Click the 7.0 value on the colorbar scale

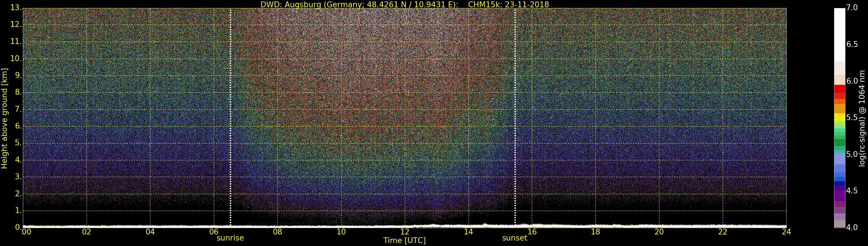point(852,8)
